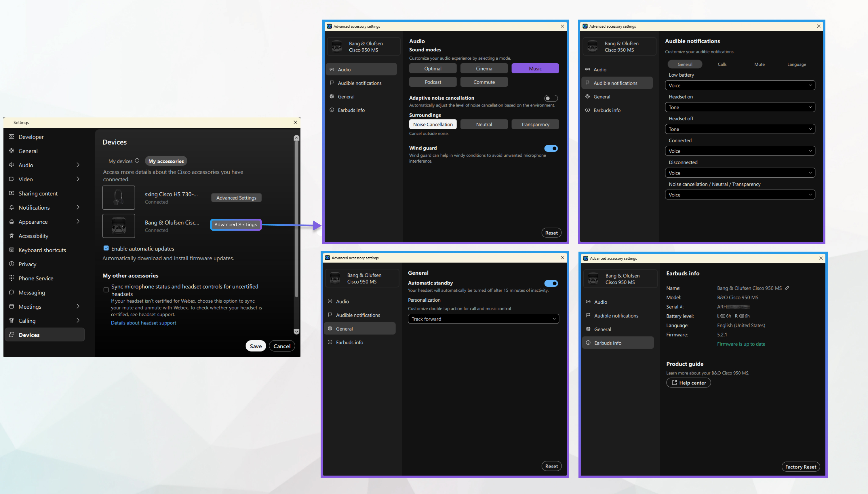Click the Cisco HS 730 headset thumbnail
868x494 pixels.
[119, 197]
